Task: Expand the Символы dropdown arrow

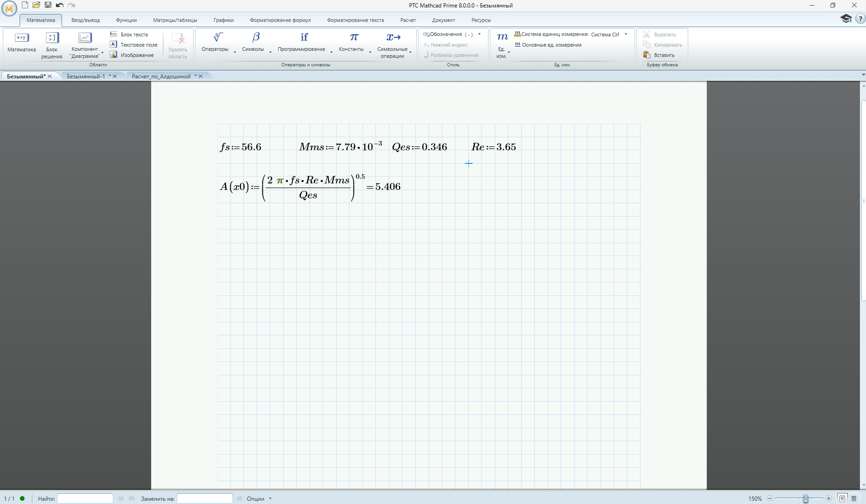Action: point(270,52)
